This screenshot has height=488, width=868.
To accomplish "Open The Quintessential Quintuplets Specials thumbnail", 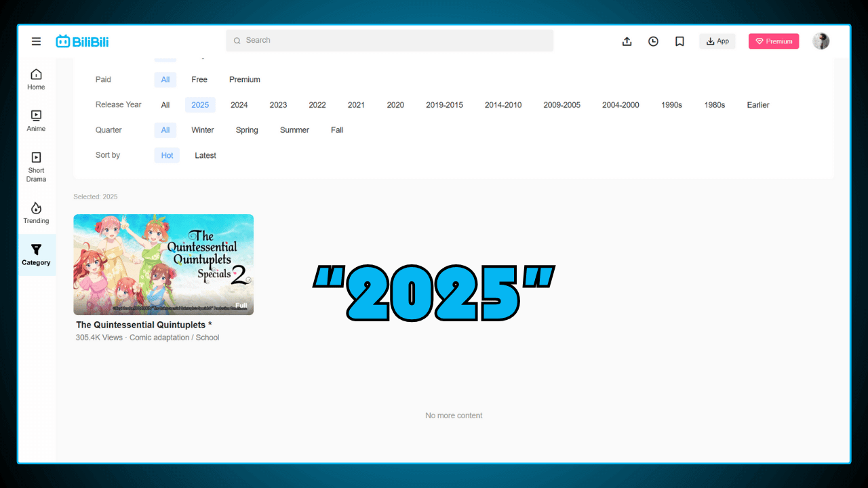I will point(163,264).
